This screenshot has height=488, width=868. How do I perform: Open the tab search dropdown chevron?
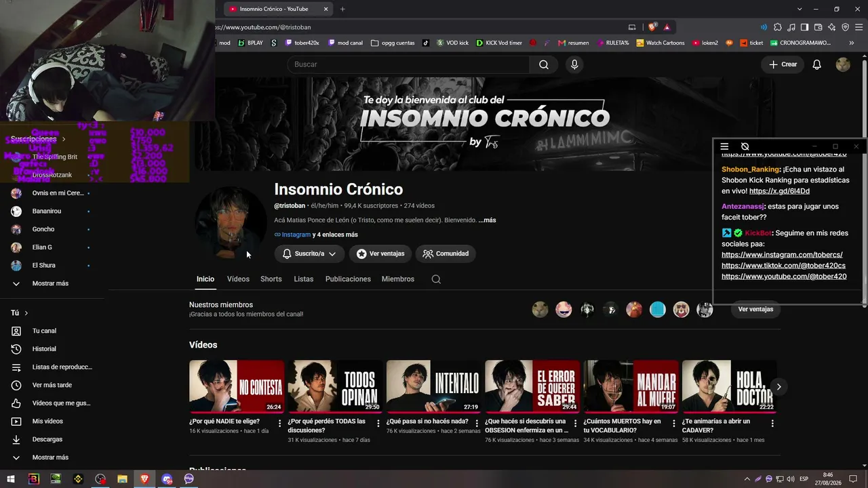[x=800, y=9]
